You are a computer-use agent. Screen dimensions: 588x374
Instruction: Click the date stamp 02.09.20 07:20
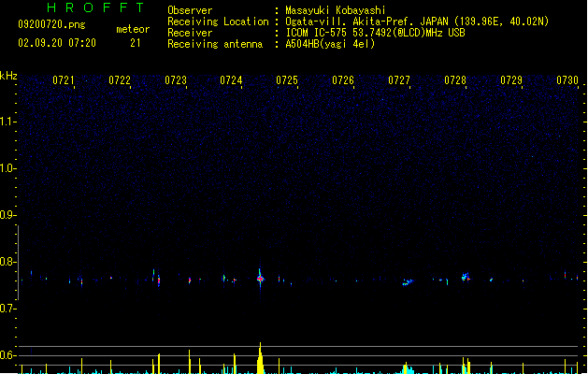pyautogui.click(x=57, y=43)
